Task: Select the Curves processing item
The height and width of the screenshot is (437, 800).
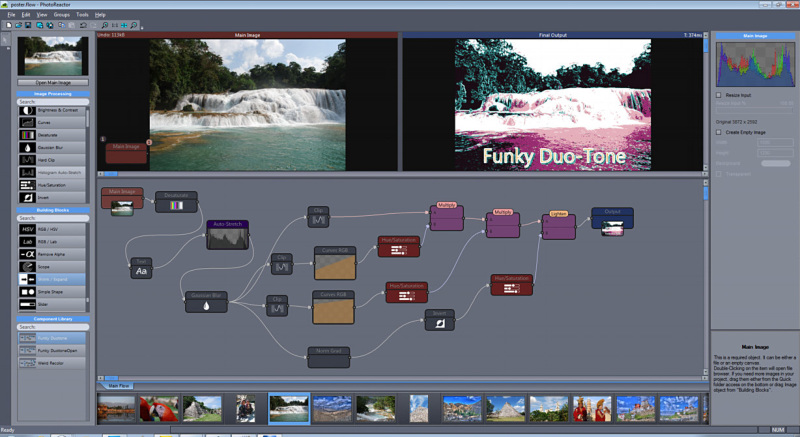Action: pyautogui.click(x=52, y=122)
